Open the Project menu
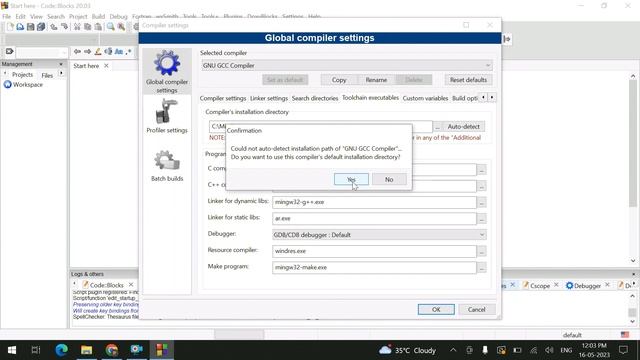The height and width of the screenshot is (360, 640). [78, 17]
